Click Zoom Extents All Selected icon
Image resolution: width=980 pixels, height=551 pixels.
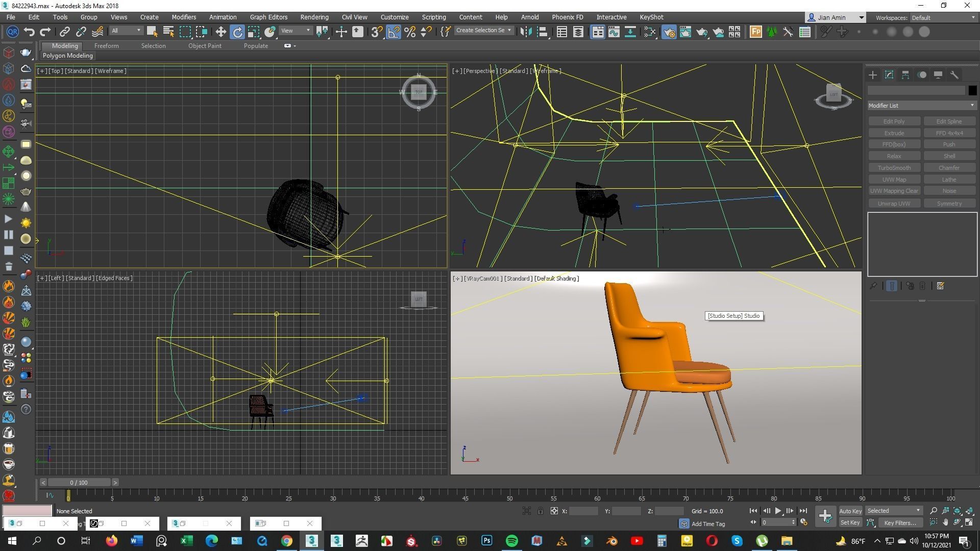coord(969,511)
